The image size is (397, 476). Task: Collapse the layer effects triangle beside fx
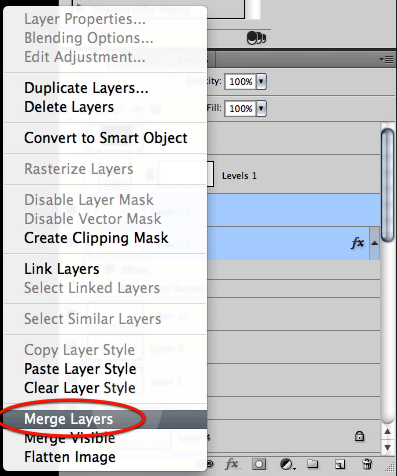[374, 243]
